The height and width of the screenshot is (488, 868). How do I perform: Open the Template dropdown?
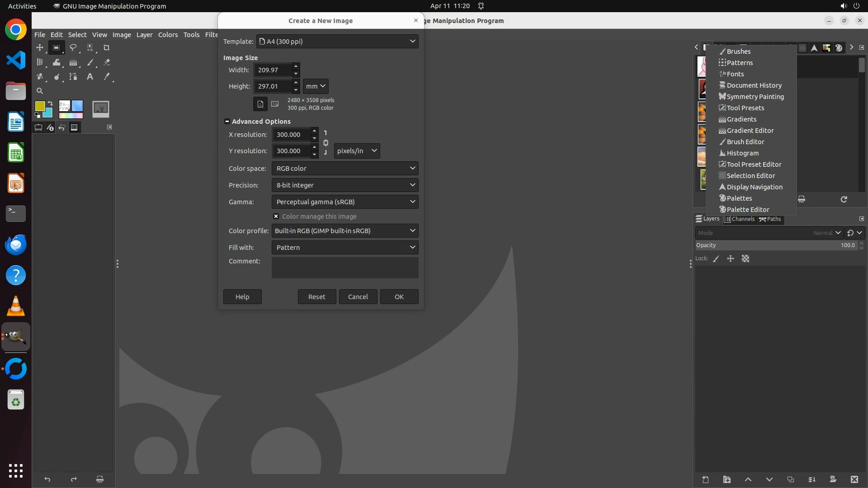click(x=337, y=42)
